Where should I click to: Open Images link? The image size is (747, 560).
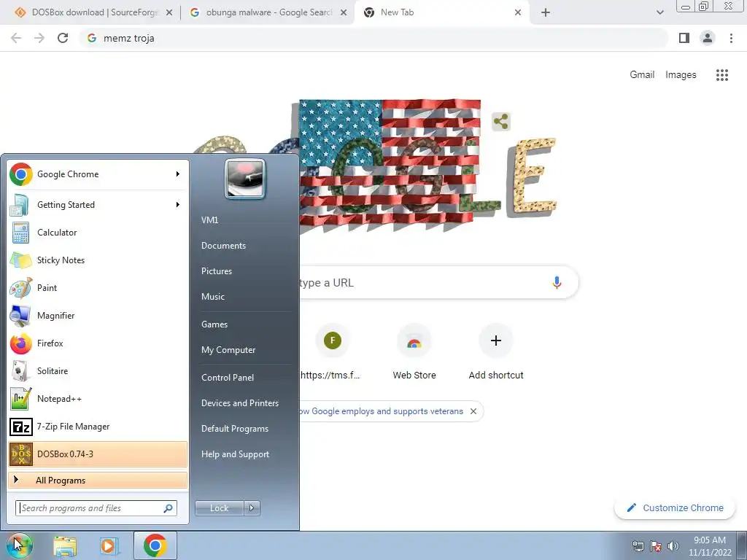tap(681, 75)
